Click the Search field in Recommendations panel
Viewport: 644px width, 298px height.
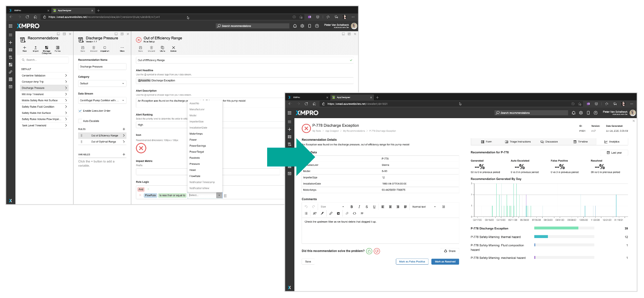coord(45,60)
